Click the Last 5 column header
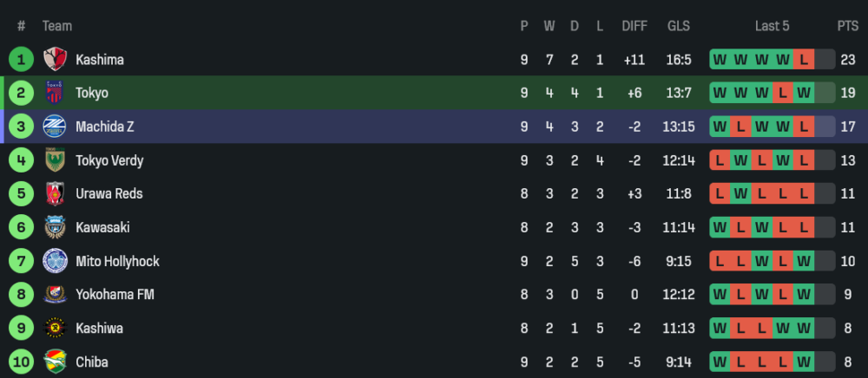868x378 pixels. tap(772, 26)
